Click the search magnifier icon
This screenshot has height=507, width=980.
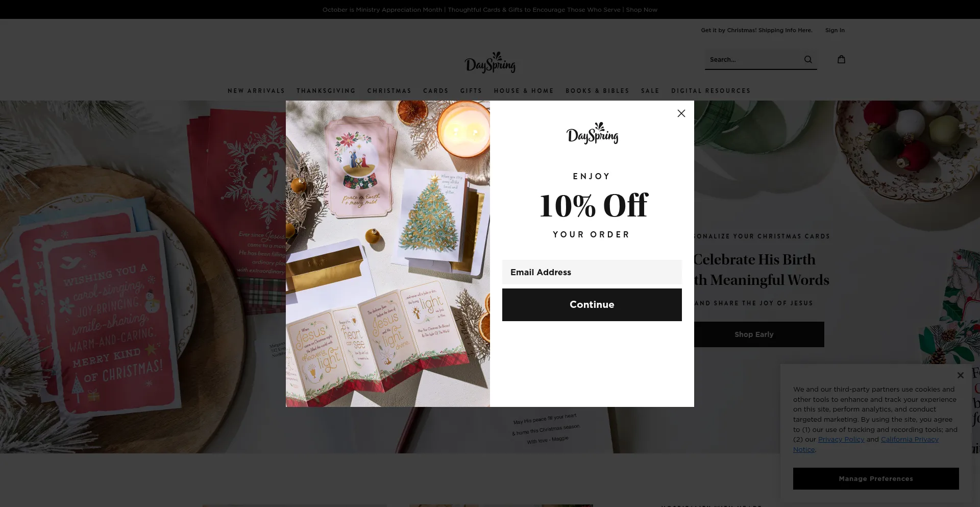pos(808,60)
